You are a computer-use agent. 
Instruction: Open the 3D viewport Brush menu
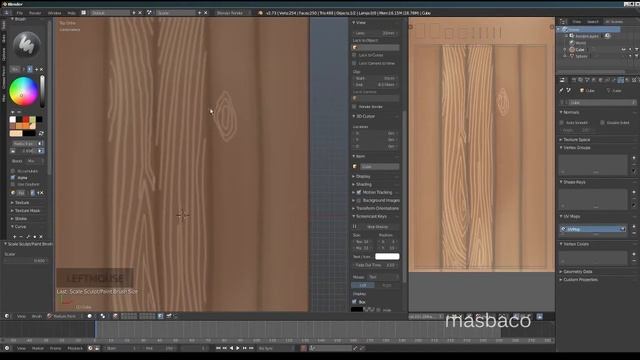click(37, 316)
